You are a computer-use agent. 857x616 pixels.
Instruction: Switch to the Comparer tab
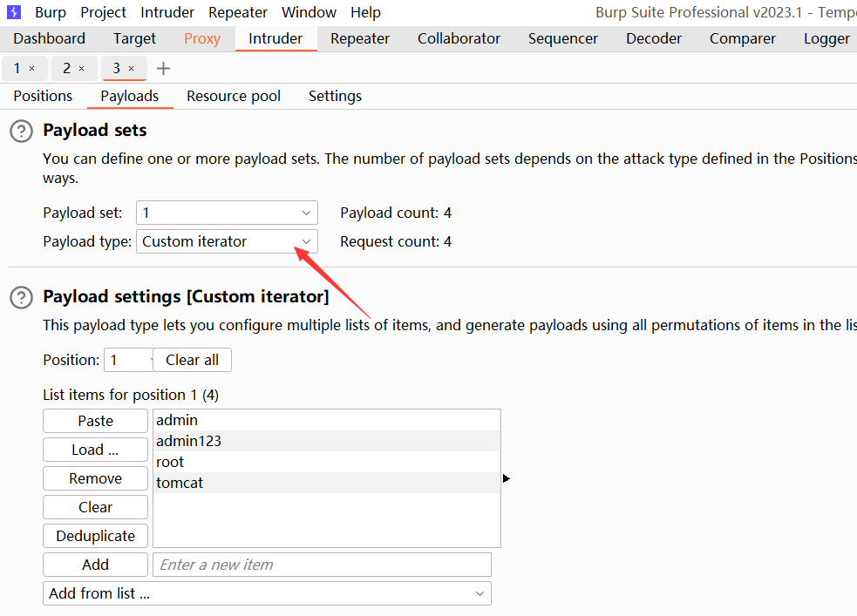(x=743, y=39)
